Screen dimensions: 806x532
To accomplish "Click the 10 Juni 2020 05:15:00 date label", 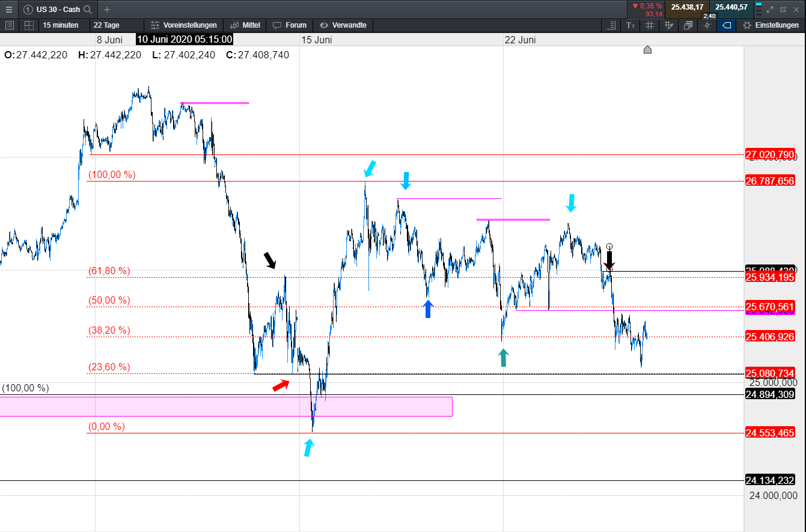I will click(185, 40).
